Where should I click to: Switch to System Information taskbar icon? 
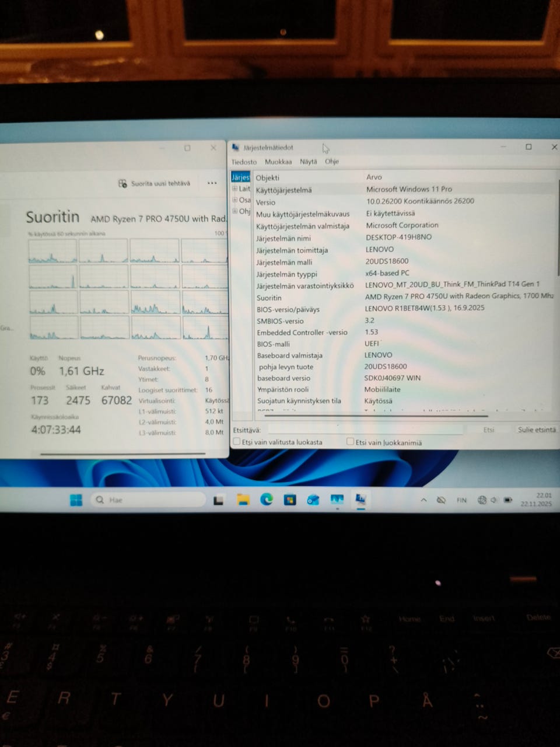[360, 500]
